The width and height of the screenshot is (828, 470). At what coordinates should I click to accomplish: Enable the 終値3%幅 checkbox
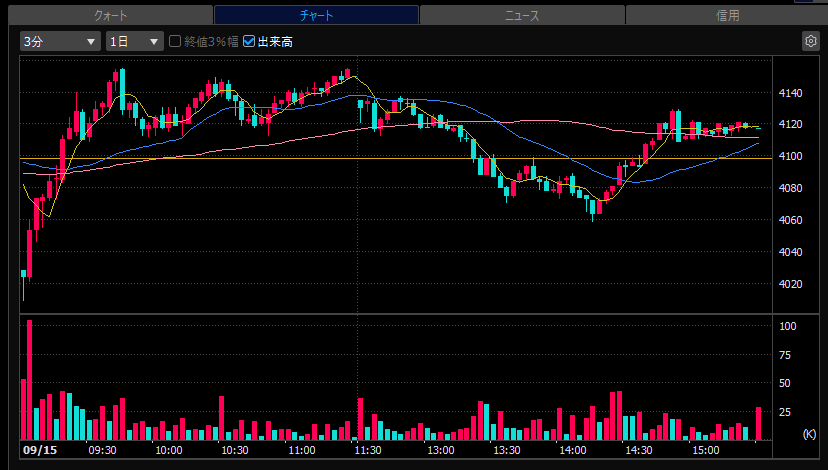tap(175, 41)
